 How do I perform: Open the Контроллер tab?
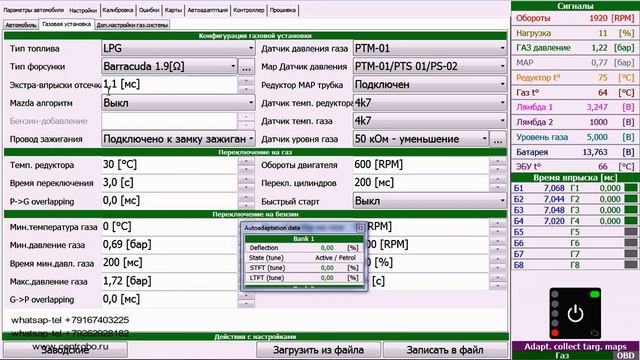click(x=249, y=10)
